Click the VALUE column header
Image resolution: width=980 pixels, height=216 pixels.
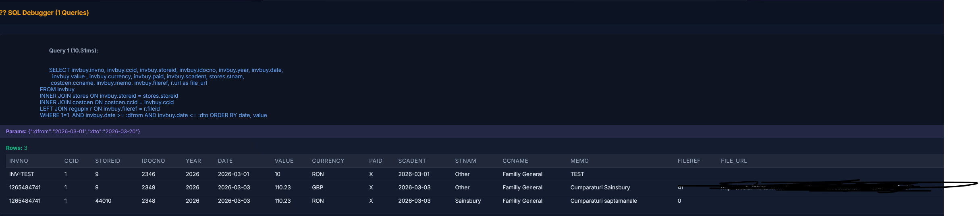coord(284,161)
